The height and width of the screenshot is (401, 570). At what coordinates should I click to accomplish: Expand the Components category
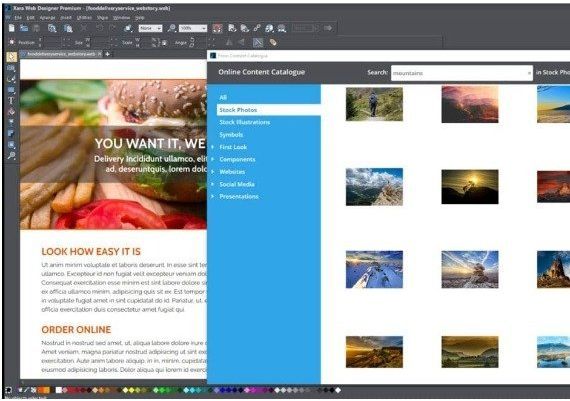[213, 159]
